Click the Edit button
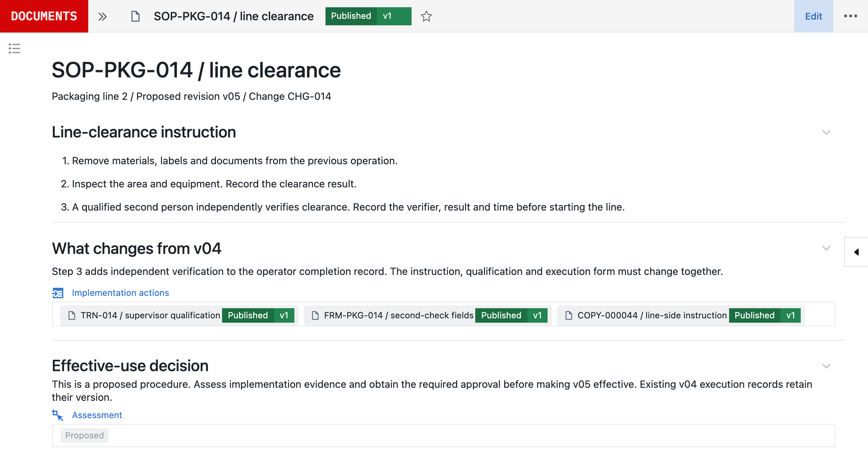The image size is (868, 471). [813, 16]
